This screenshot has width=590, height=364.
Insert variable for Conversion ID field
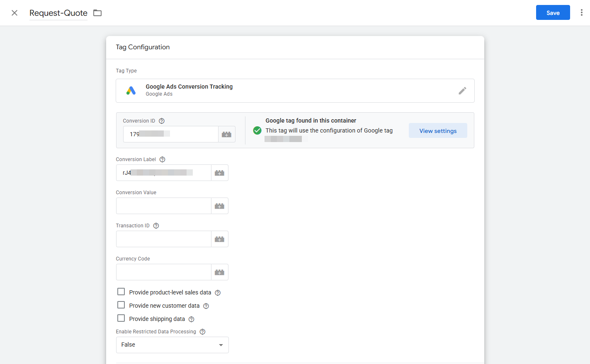(227, 134)
